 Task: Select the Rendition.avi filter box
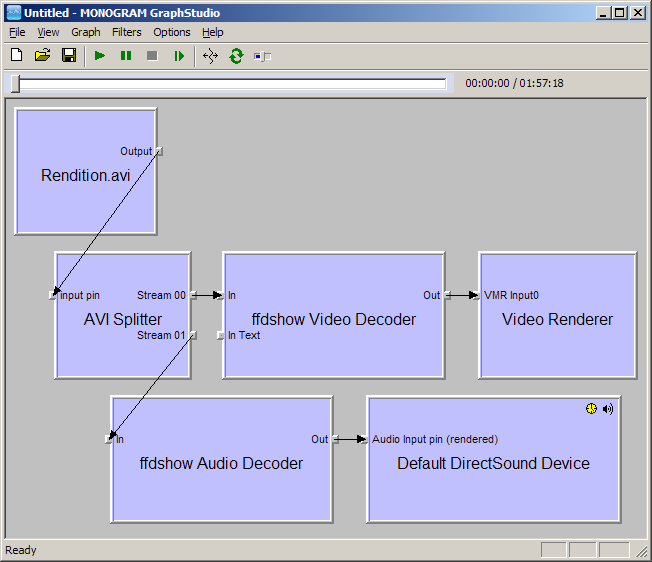[x=86, y=171]
